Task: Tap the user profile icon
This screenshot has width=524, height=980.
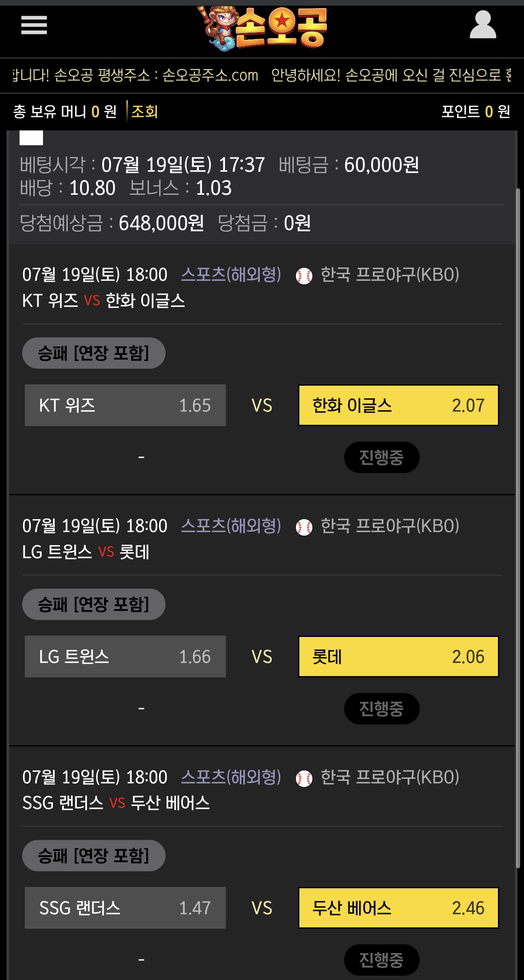Action: point(483,25)
